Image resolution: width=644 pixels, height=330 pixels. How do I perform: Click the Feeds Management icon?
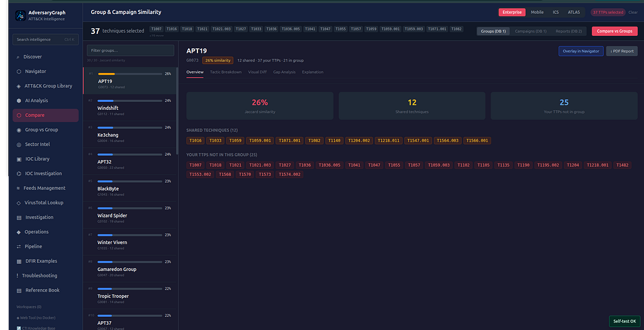point(18,188)
